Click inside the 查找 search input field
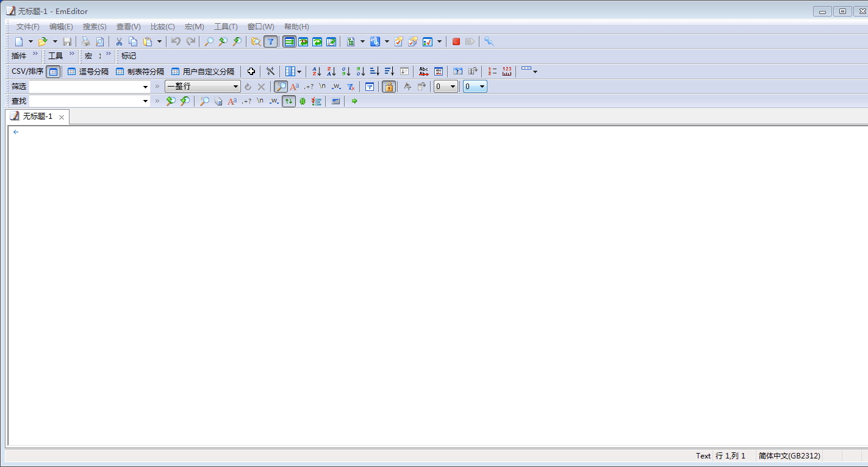Viewport: 868px width, 467px height. click(85, 101)
